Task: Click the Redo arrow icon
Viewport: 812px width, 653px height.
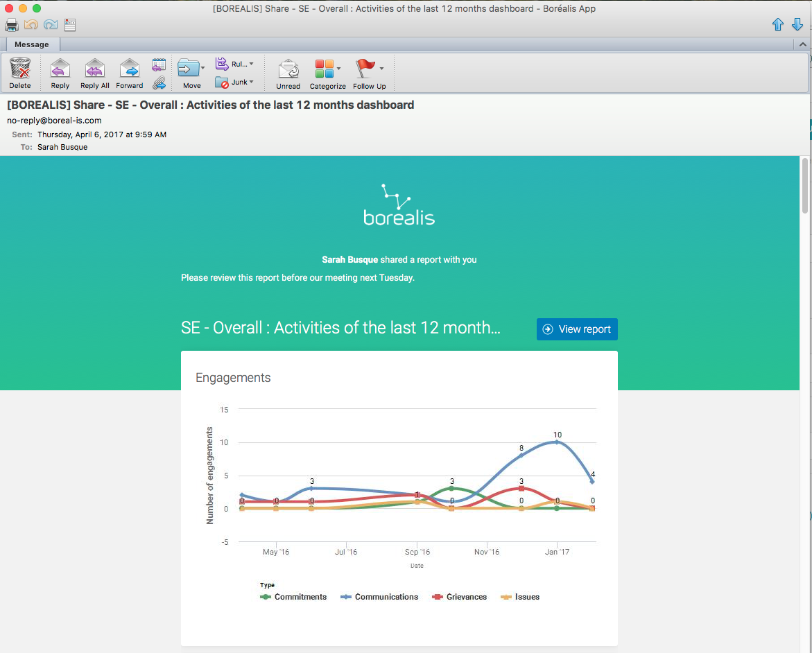Action: 51,24
